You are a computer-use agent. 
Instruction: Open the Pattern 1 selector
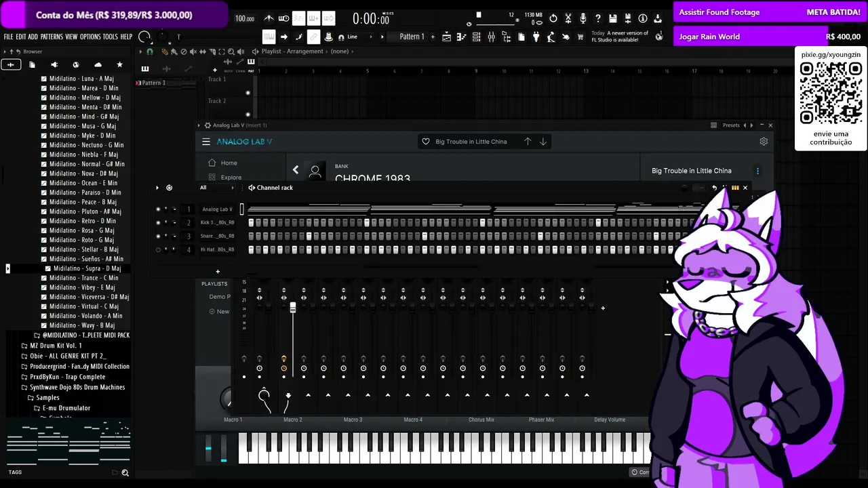coord(412,37)
